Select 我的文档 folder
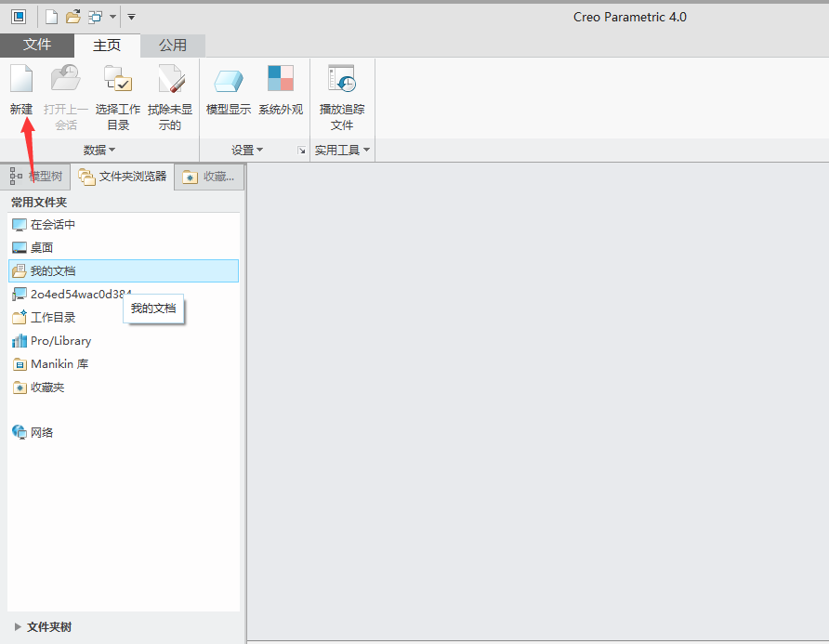829x644 pixels. pyautogui.click(x=124, y=270)
